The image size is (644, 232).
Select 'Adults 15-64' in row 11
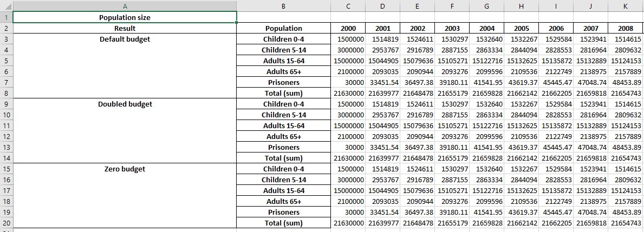(x=283, y=125)
